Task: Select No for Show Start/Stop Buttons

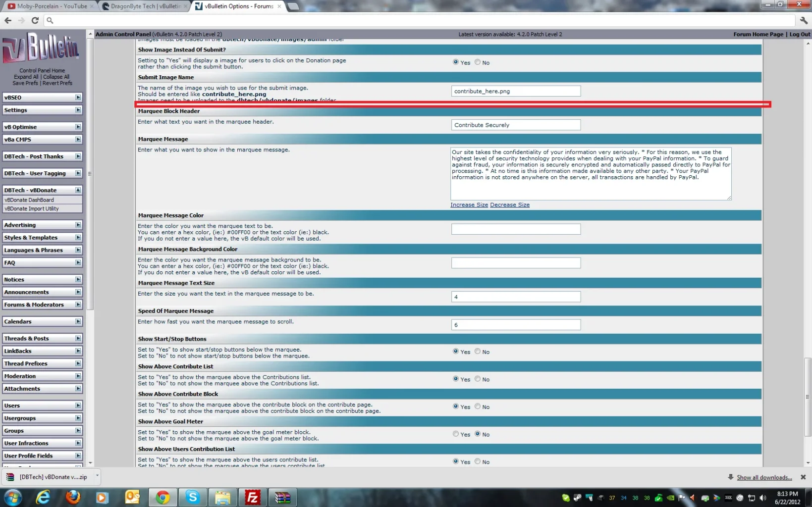Action: 478,351
